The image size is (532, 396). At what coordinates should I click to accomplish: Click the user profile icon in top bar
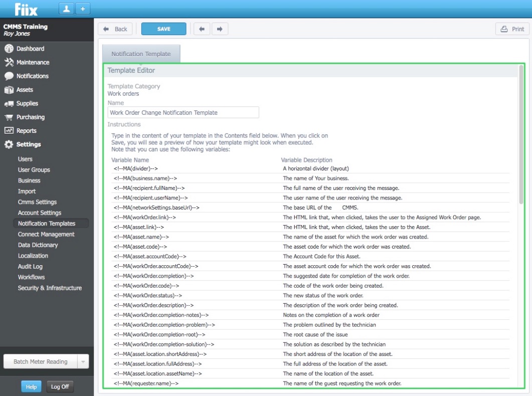(x=67, y=9)
